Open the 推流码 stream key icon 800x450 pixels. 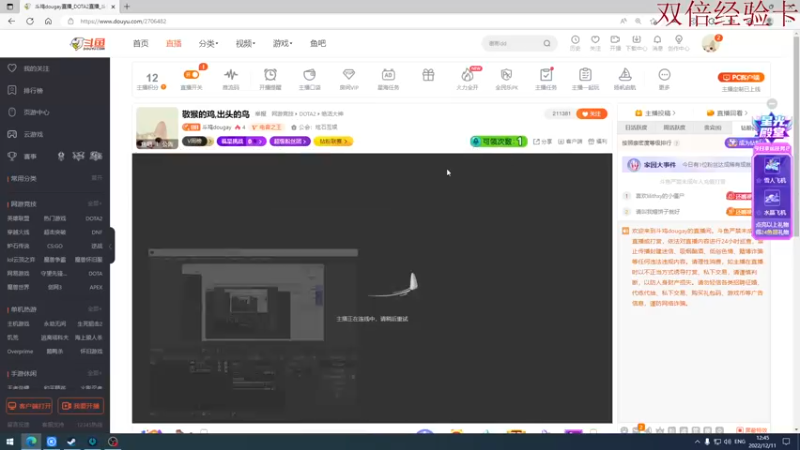click(x=231, y=75)
